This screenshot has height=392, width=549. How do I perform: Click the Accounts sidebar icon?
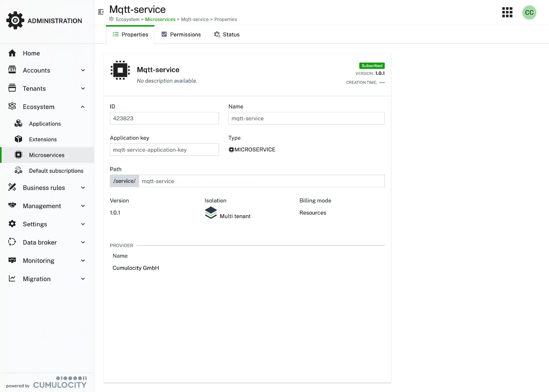12,69
